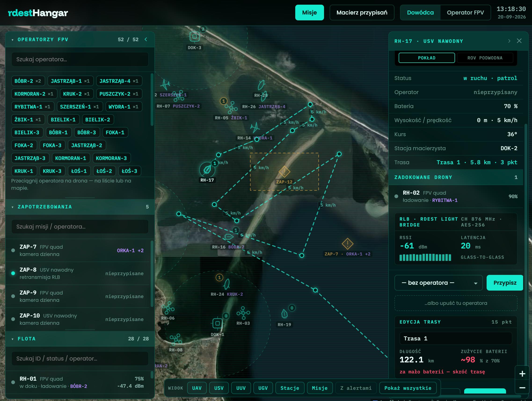Click the RH-25 vessel icon
This screenshot has width=532, height=401.
coord(262,85)
